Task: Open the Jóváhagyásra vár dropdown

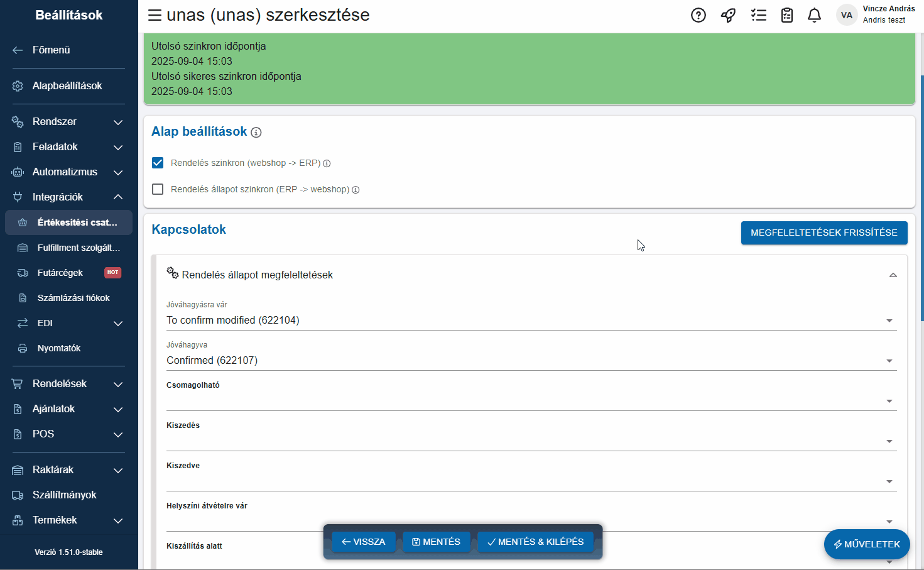Action: pyautogui.click(x=531, y=321)
